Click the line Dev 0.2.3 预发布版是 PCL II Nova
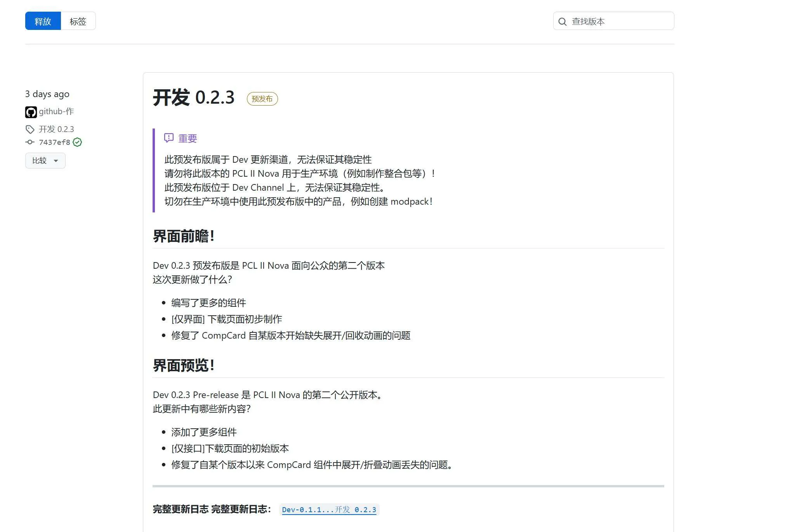The image size is (785, 532). coord(269,266)
